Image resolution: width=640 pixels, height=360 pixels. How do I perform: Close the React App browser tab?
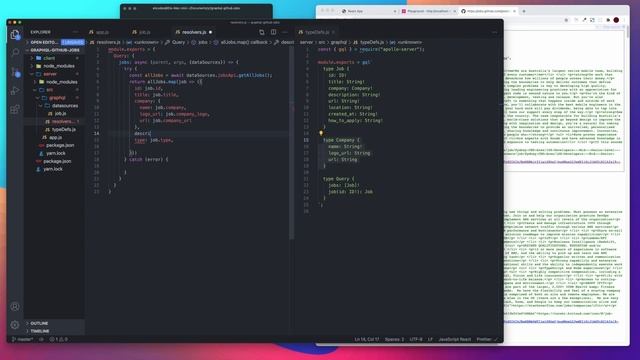pyautogui.click(x=395, y=11)
